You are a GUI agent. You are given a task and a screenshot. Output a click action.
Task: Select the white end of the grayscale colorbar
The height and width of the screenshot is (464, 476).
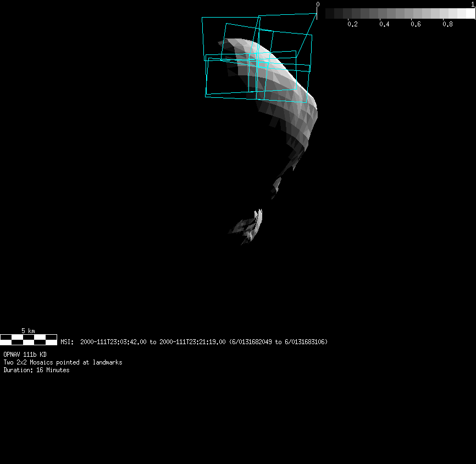pos(470,14)
